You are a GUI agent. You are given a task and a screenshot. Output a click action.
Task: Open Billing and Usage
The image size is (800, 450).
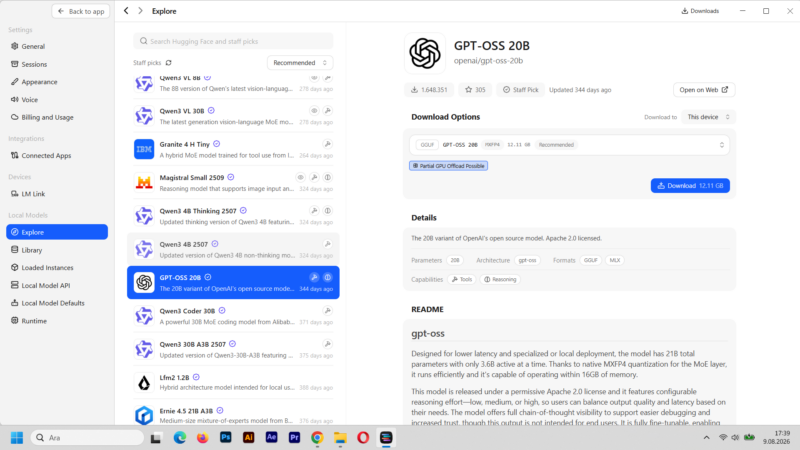57,117
